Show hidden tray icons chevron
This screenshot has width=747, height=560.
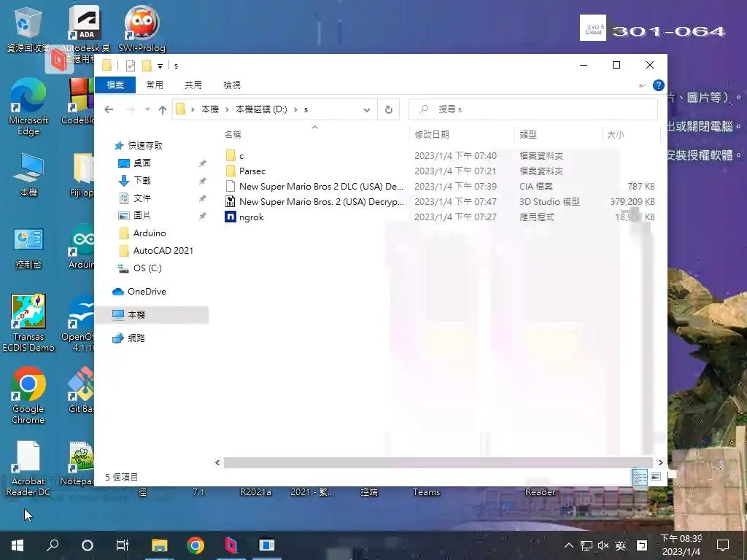pyautogui.click(x=569, y=545)
